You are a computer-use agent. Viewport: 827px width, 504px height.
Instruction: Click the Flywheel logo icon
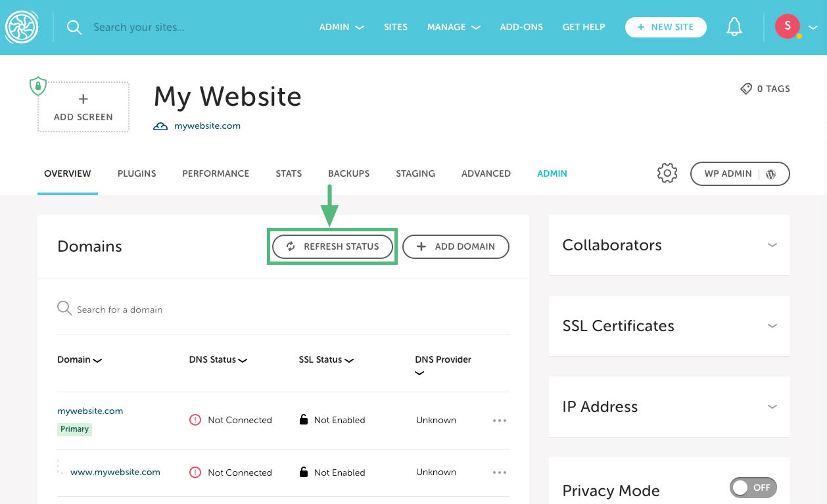[x=22, y=26]
